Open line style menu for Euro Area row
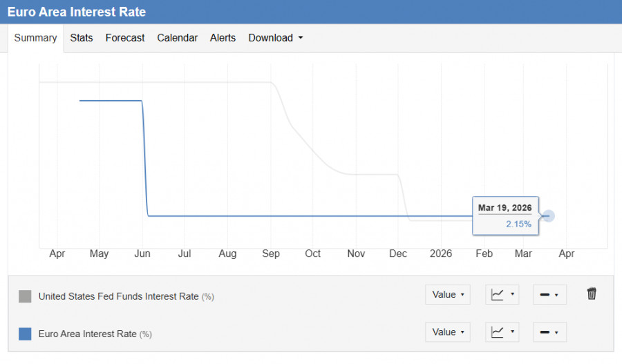 pos(549,332)
